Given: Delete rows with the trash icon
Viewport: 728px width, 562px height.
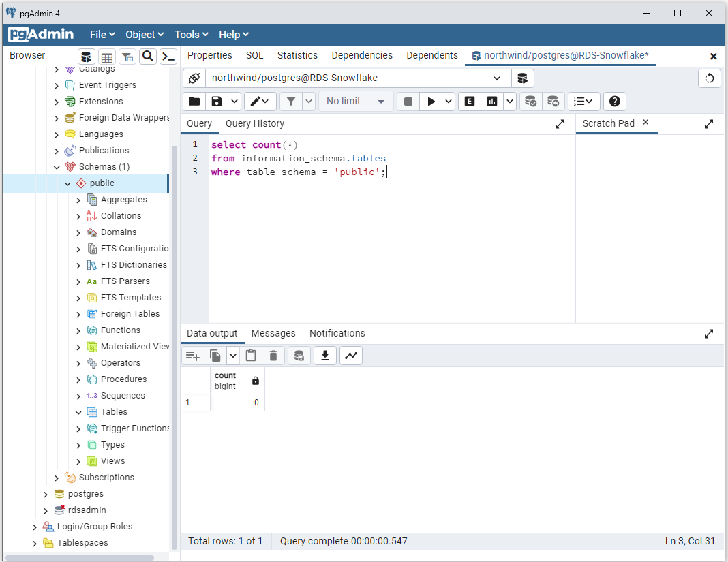Looking at the screenshot, I should click(273, 356).
